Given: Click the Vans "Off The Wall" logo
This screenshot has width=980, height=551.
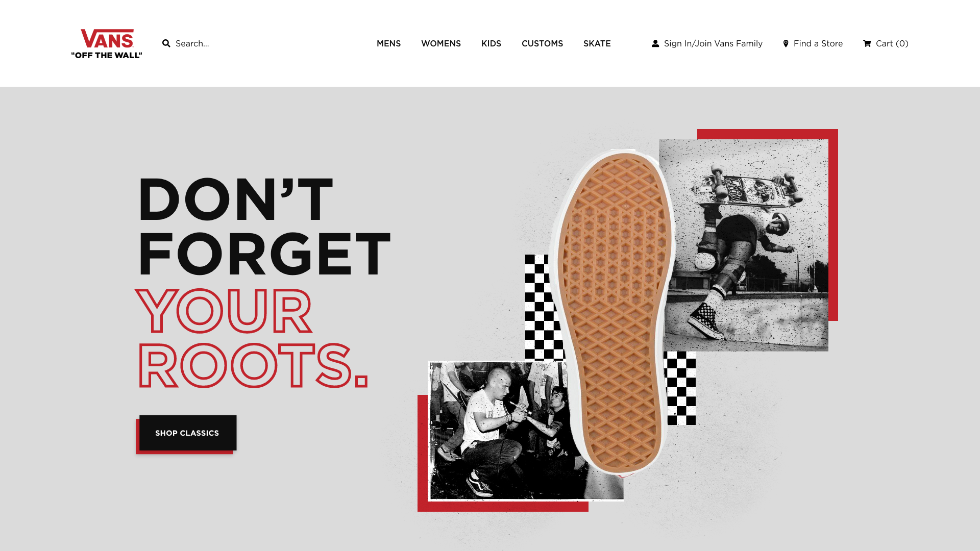Looking at the screenshot, I should tap(107, 43).
